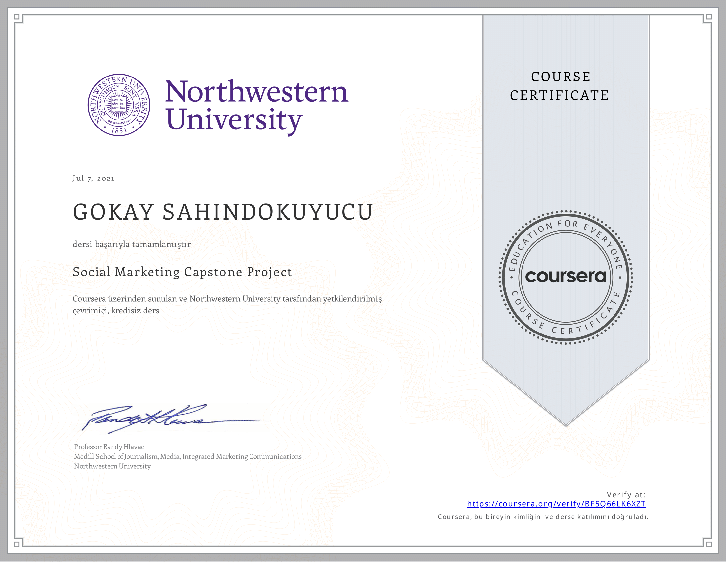Click the Coursera course certificate badge
Image resolution: width=728 pixels, height=563 pixels.
pyautogui.click(x=566, y=277)
